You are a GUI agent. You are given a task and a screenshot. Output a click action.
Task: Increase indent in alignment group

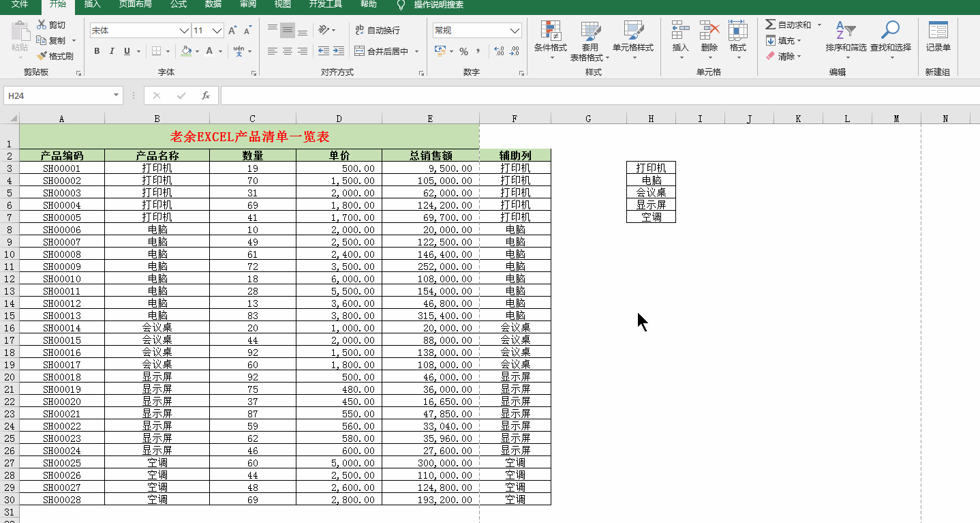[338, 51]
